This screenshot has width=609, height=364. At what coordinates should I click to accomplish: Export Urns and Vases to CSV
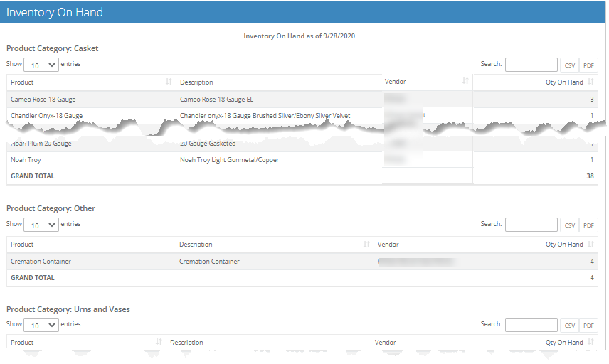click(570, 326)
